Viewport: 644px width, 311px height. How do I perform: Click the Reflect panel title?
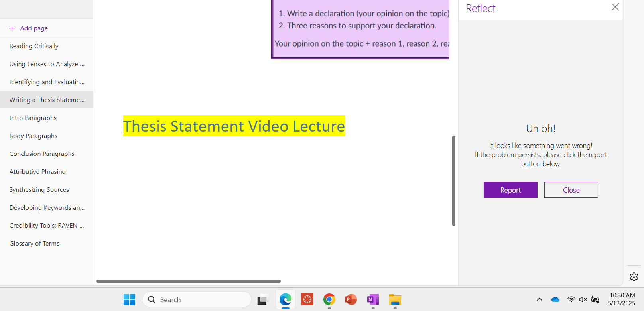point(481,8)
